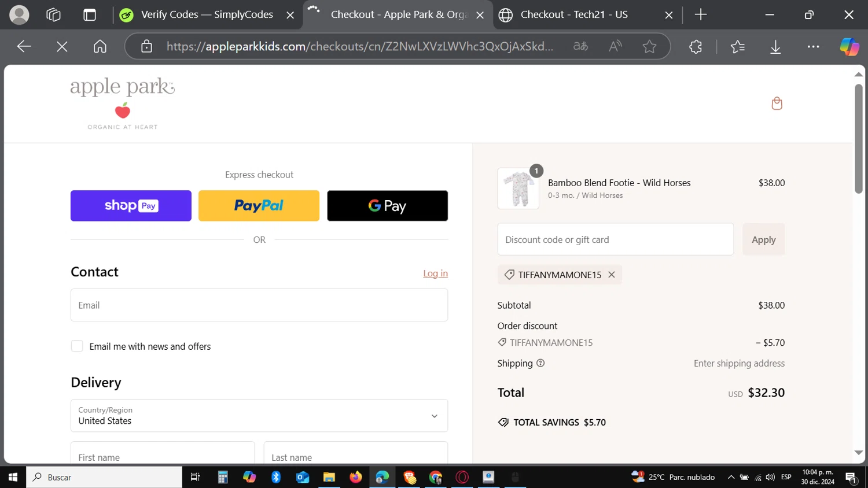Screen dimensions: 868x488
Task: Open Outlook from the taskbar
Action: click(303, 477)
